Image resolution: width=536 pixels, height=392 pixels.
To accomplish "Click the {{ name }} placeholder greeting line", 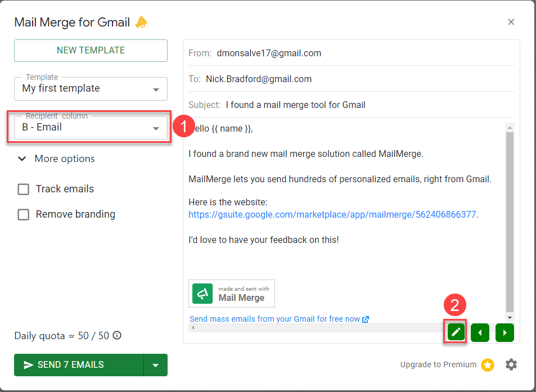I will [x=221, y=128].
